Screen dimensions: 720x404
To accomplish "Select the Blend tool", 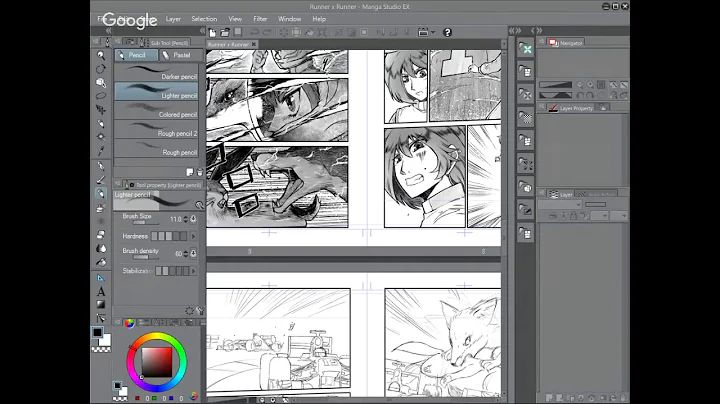I will (101, 248).
